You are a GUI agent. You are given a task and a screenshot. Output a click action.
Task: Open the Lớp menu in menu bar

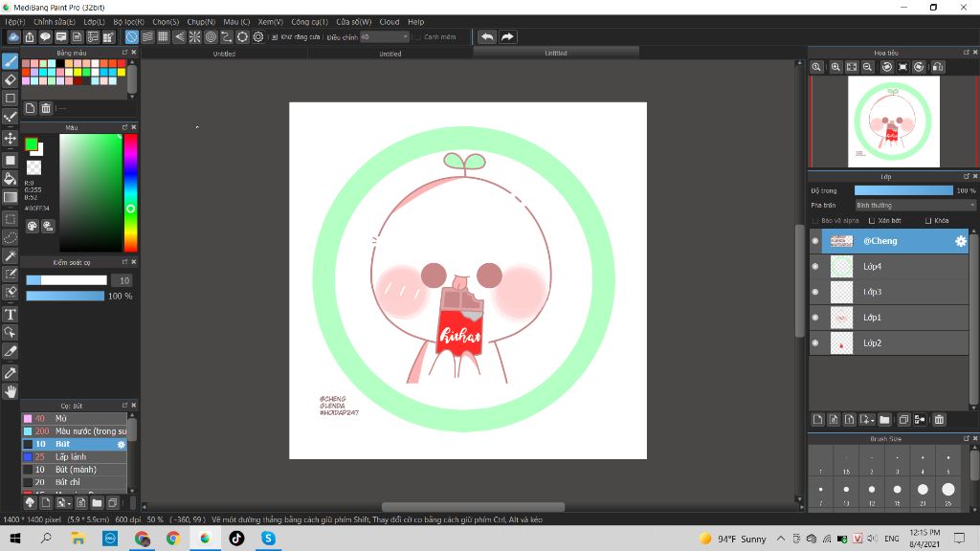click(x=95, y=22)
